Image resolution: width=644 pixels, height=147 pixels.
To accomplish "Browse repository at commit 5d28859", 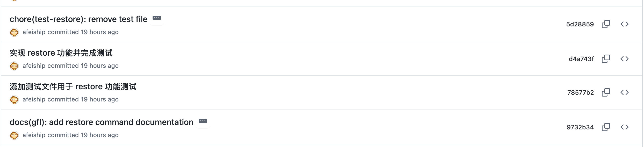I will pos(624,24).
